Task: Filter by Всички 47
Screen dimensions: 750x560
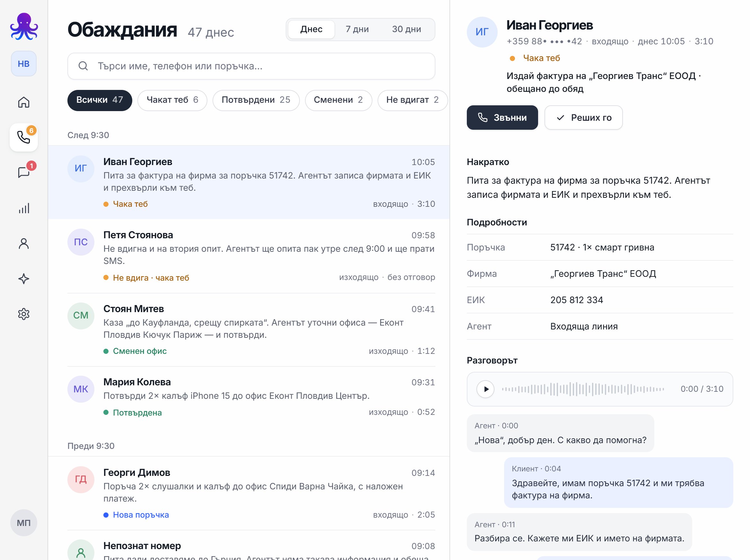Action: pos(100,100)
